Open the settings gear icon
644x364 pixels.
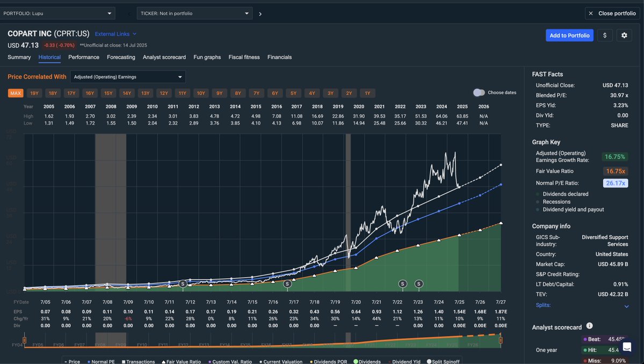tap(624, 35)
